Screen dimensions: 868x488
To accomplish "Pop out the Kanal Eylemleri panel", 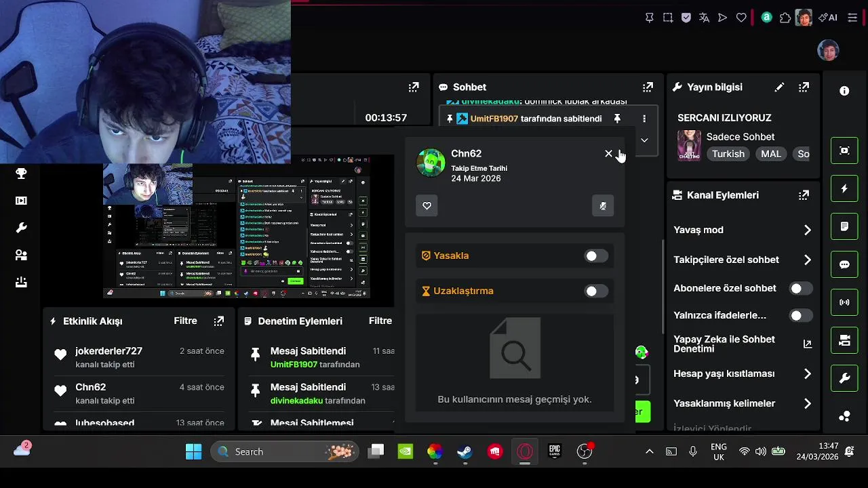I will pyautogui.click(x=804, y=195).
